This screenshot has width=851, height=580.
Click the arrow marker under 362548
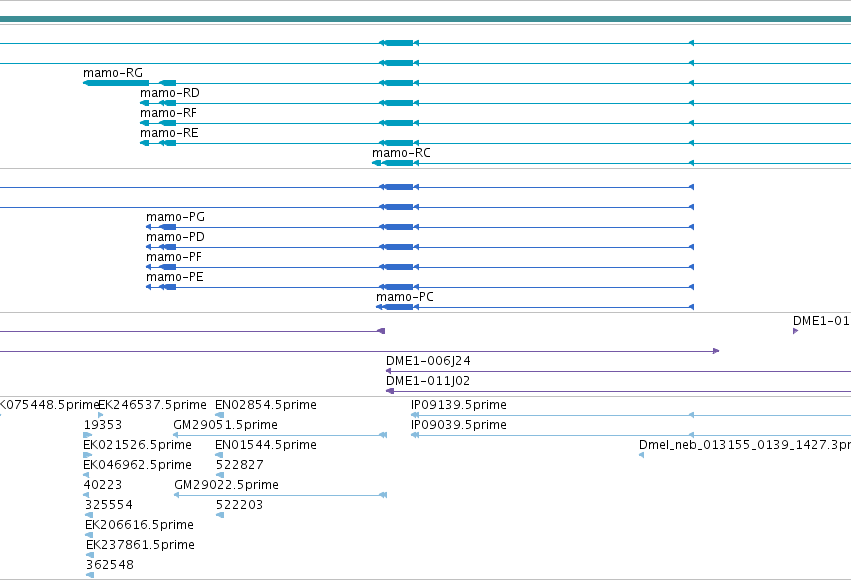[90, 575]
